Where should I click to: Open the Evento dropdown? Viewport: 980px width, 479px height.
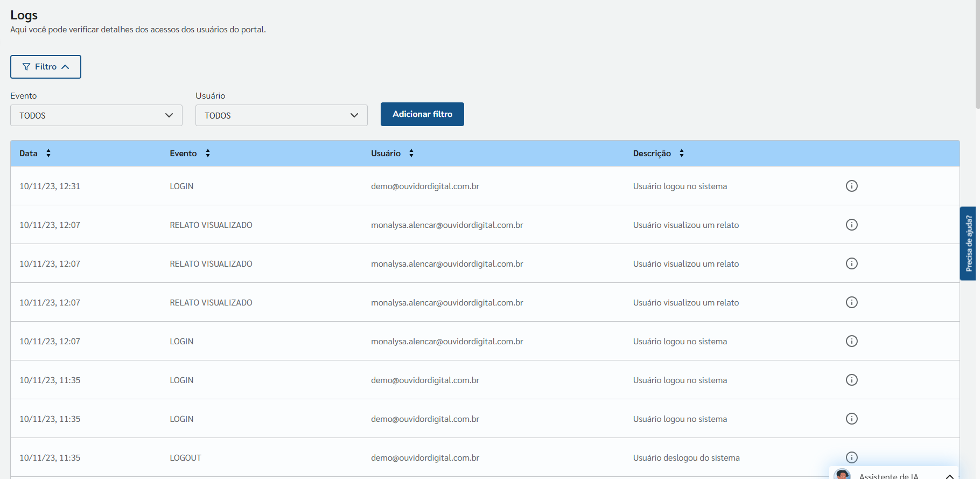96,115
